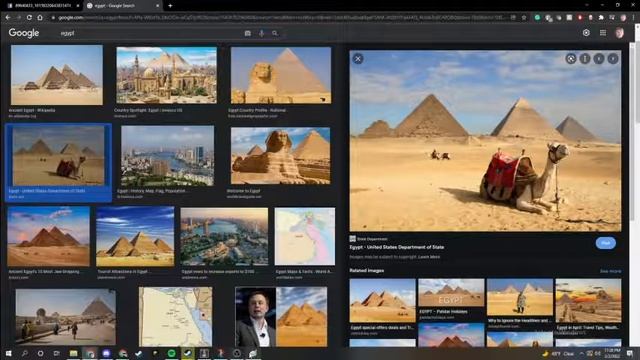Open Chrome three-dot menu
Viewport: 640px width, 360px height.
[x=633, y=18]
